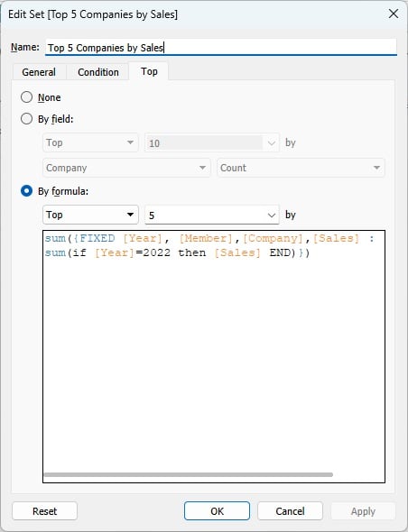Click [Company] in the formula
This screenshot has width=408, height=532.
[x=273, y=238]
